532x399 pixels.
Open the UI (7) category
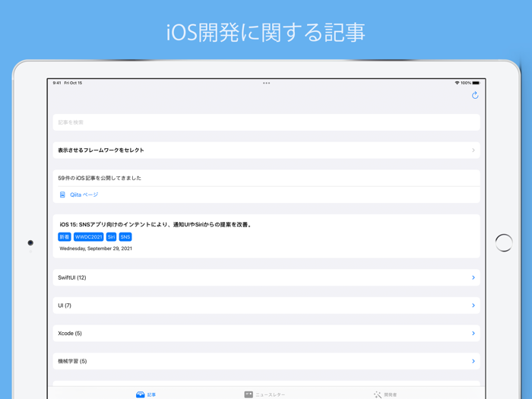pyautogui.click(x=266, y=306)
